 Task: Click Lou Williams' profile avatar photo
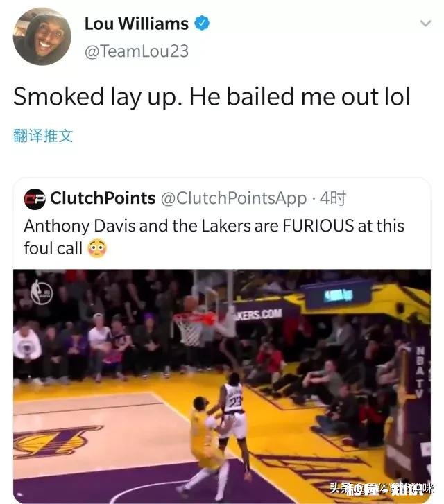(42, 37)
